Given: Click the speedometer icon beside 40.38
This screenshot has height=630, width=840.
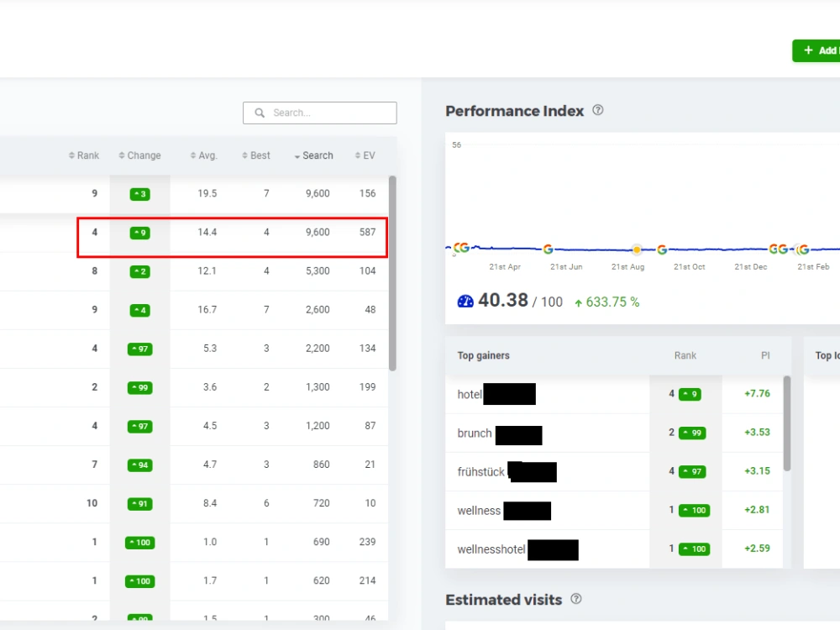Looking at the screenshot, I should (465, 302).
